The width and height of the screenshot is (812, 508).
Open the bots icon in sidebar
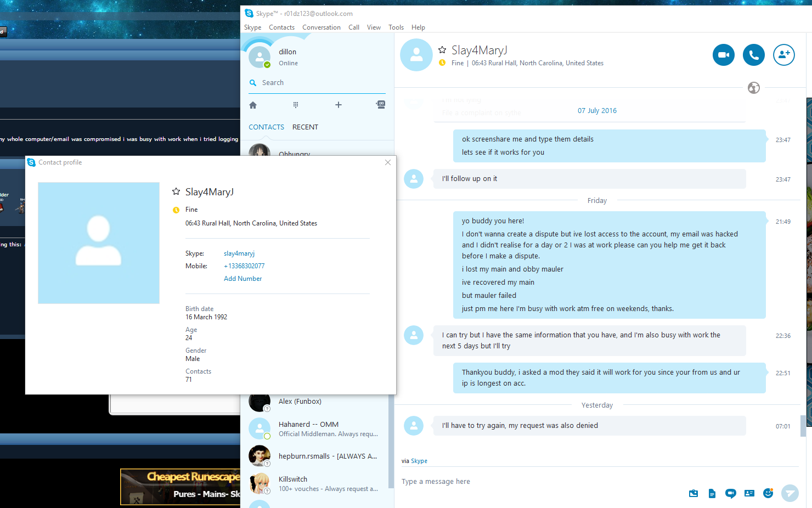click(x=381, y=105)
